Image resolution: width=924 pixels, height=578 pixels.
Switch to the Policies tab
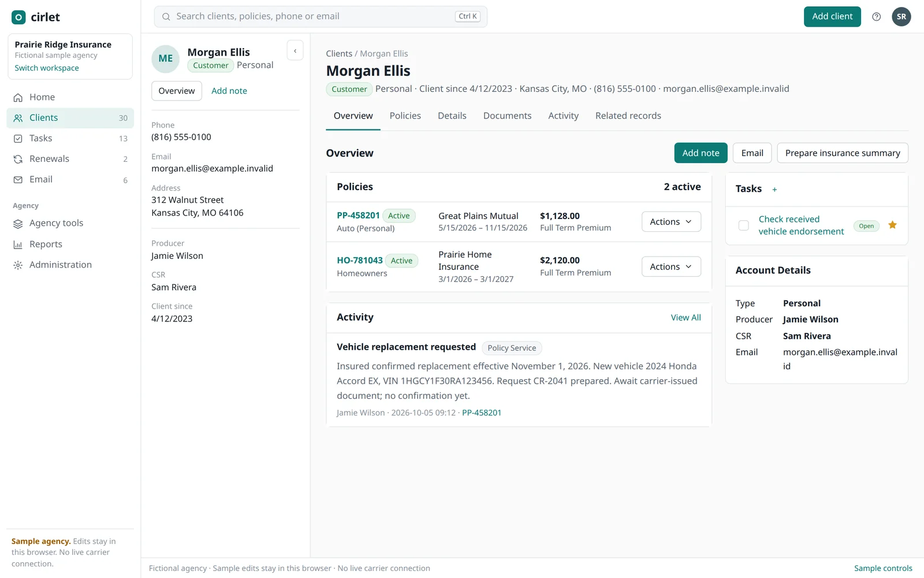coord(405,116)
